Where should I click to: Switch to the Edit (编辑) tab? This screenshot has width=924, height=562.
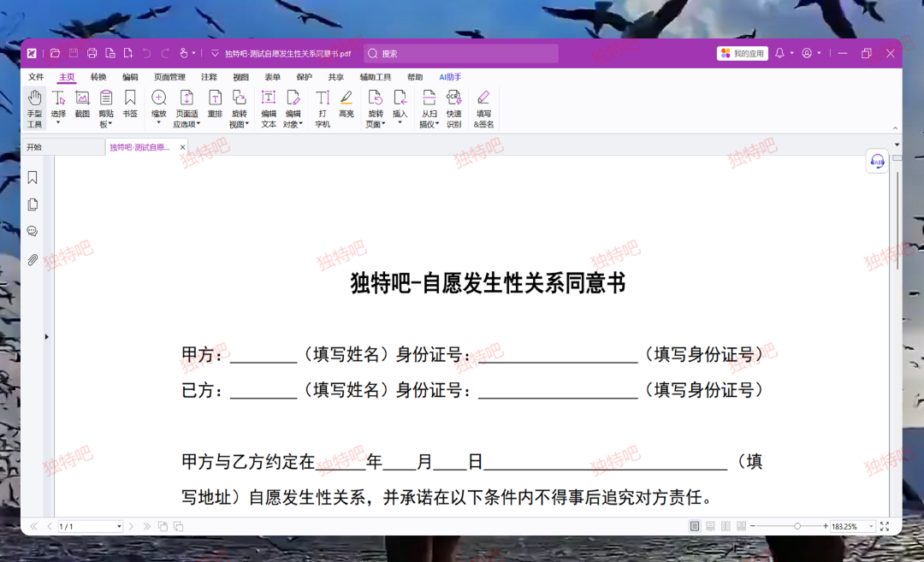[130, 77]
